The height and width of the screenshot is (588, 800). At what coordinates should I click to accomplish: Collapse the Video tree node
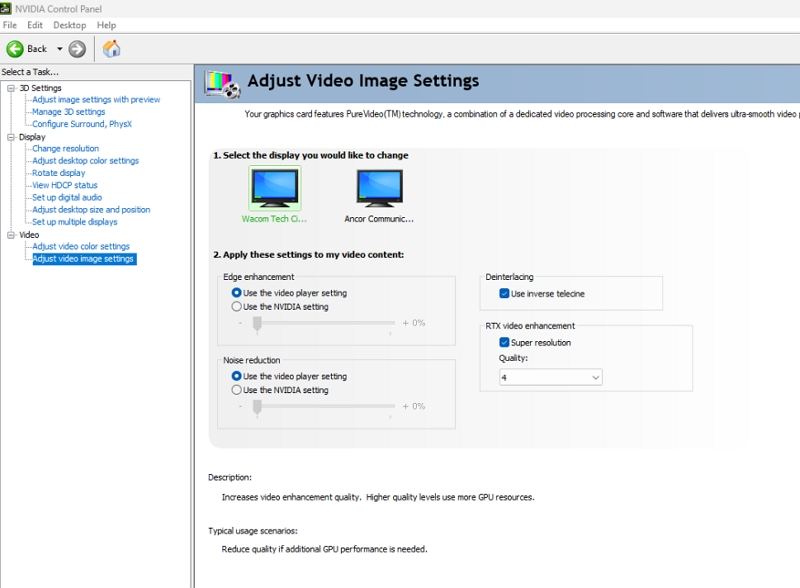(11, 235)
